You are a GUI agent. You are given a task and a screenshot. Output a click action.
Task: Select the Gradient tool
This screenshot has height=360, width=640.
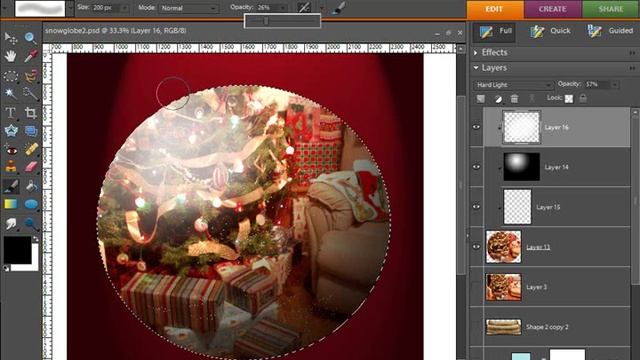tap(11, 204)
